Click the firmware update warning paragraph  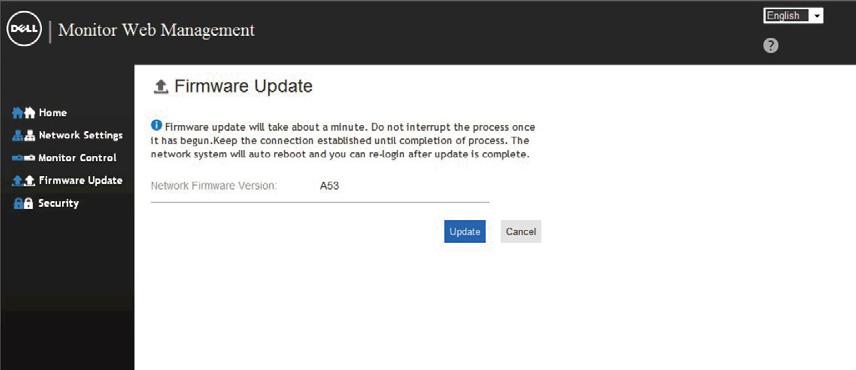click(343, 141)
